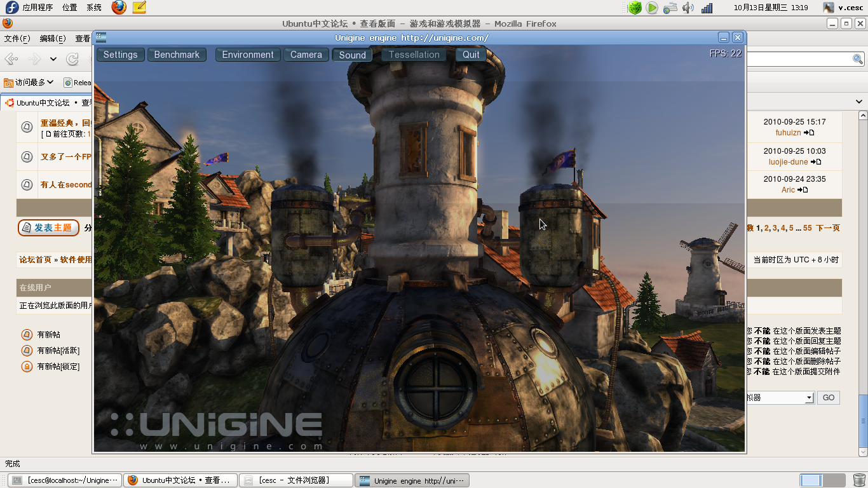Open the Relea… bookmark in Firefox
This screenshot has width=868, height=488.
tap(78, 82)
